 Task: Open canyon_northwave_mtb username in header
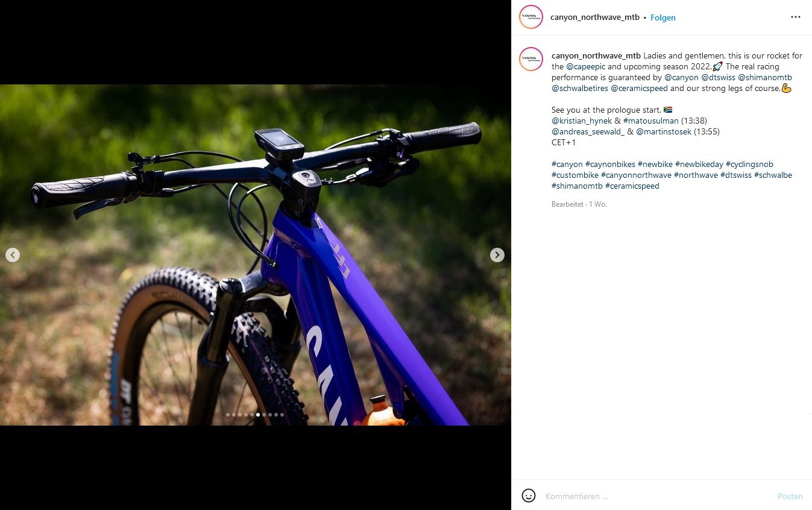pos(594,17)
